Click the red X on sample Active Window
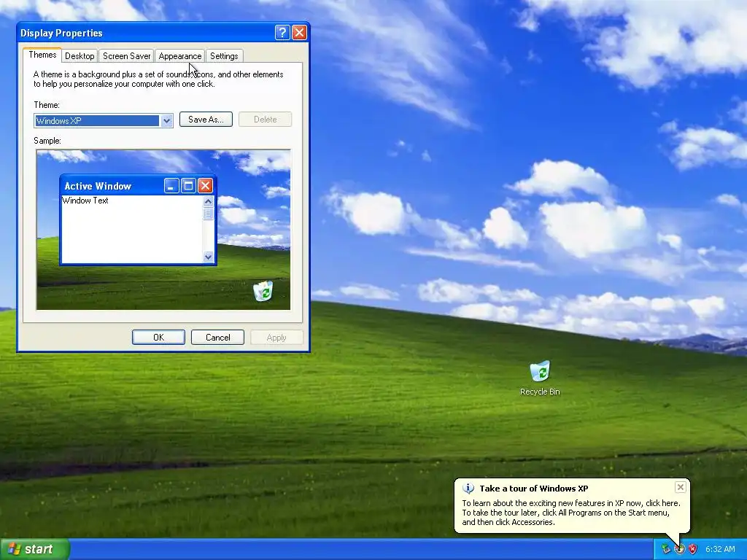747x560 pixels. (x=205, y=186)
